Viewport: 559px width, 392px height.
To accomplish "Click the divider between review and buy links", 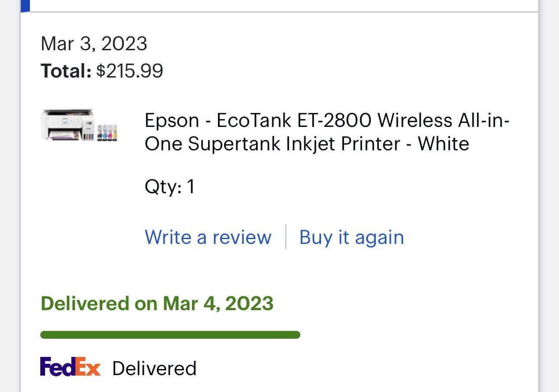I will pyautogui.click(x=286, y=237).
